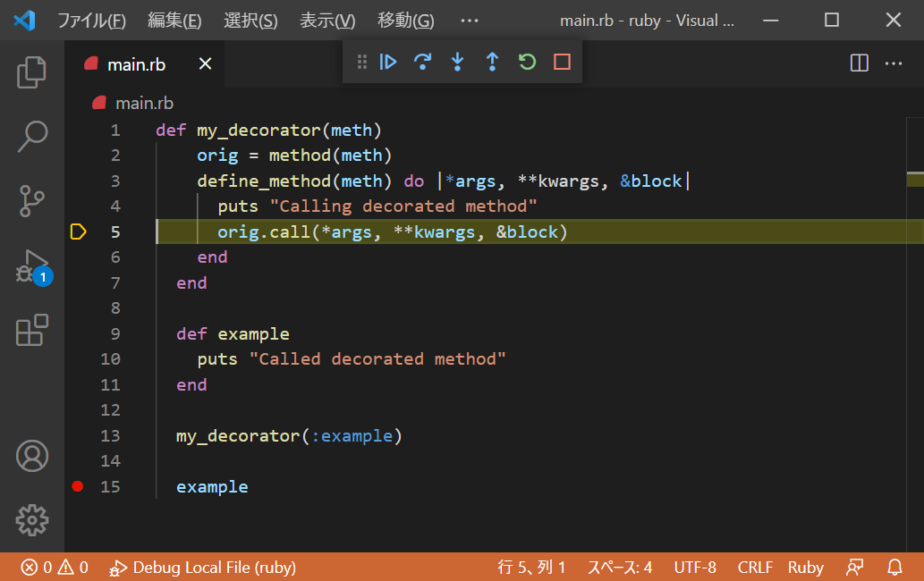Viewport: 924px width, 581px height.
Task: Change file encoding UTF-8
Action: (695, 568)
